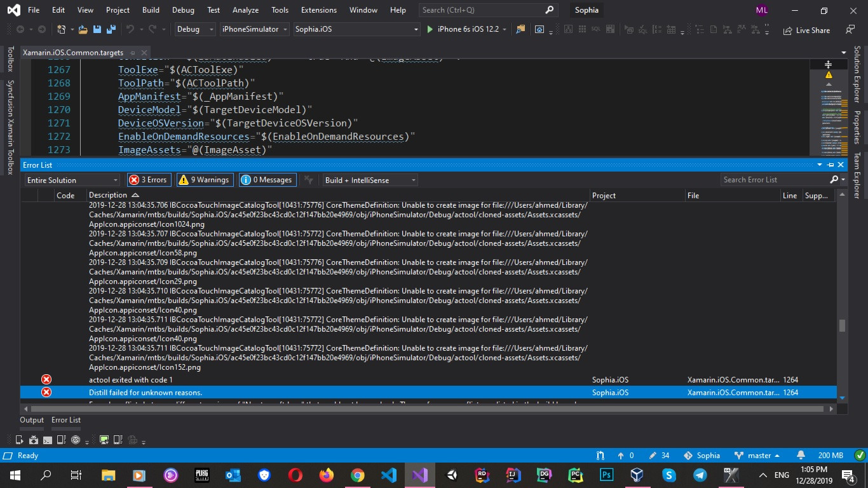Open the Live Share session
This screenshot has height=488, width=868.
click(x=806, y=30)
